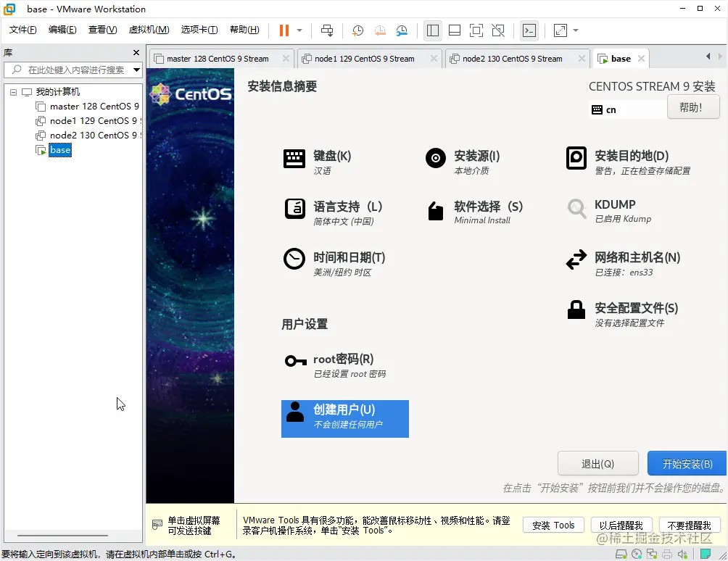Click the network adapter status bar icon

652,554
